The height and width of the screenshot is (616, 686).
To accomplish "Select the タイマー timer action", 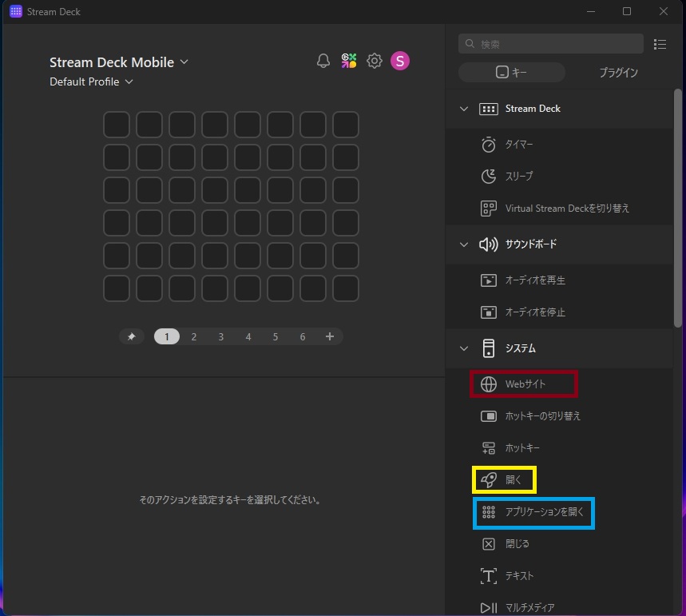I will point(518,145).
